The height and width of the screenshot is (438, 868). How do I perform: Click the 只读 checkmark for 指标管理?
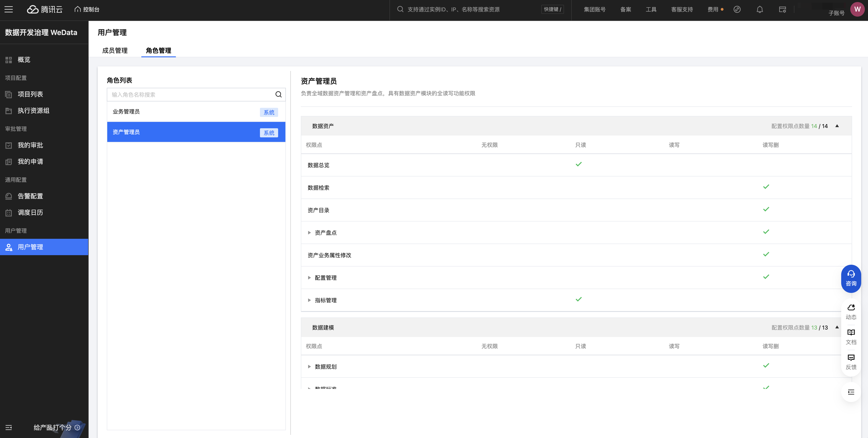(x=579, y=300)
